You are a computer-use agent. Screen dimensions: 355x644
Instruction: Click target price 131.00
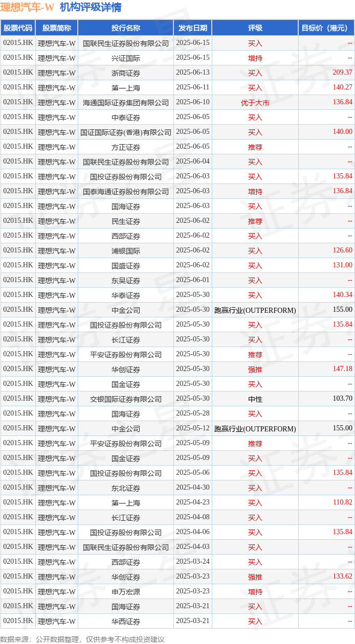tap(342, 265)
